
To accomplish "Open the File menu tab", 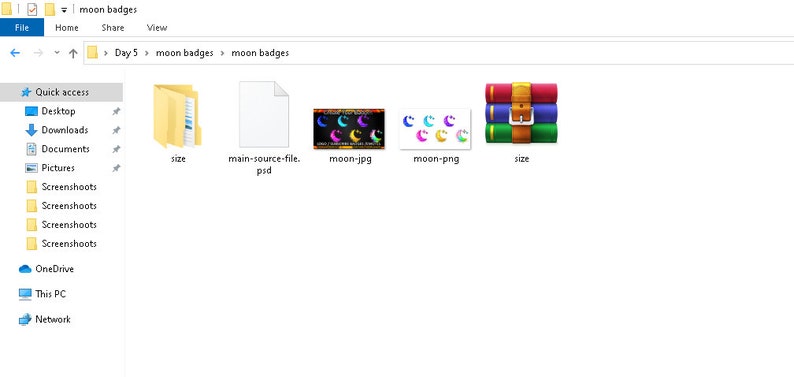I will coord(22,28).
